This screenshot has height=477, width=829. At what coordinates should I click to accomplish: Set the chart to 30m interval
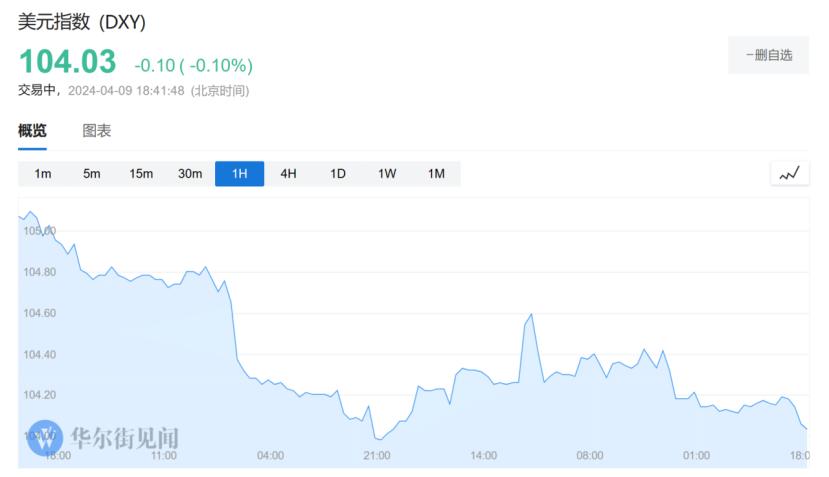coord(190,174)
